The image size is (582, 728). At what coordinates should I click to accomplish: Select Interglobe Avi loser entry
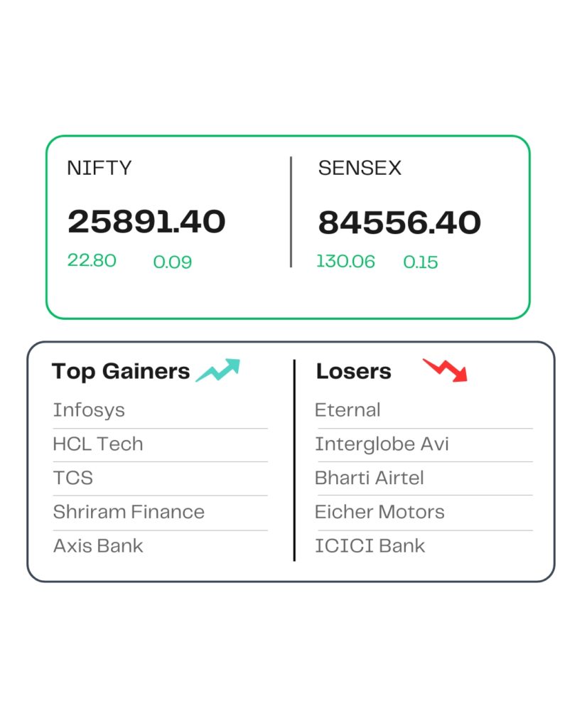click(x=382, y=444)
